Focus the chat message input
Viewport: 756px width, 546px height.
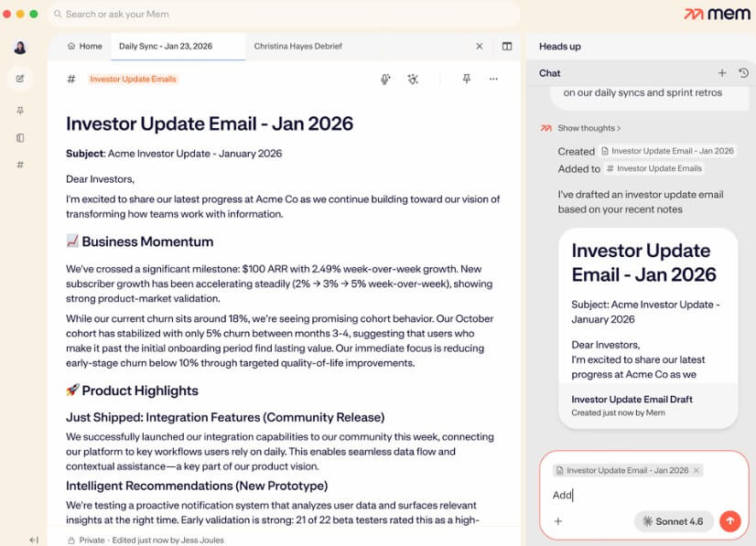[643, 495]
